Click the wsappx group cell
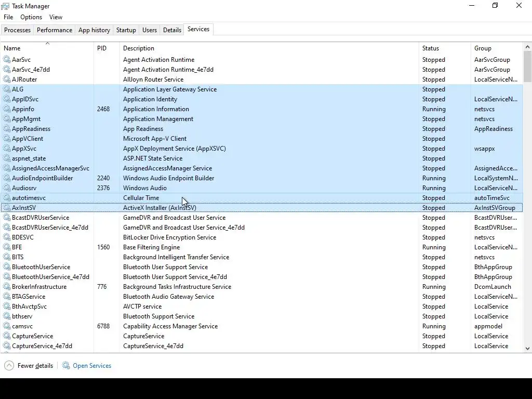Image resolution: width=532 pixels, height=399 pixels. pos(485,148)
